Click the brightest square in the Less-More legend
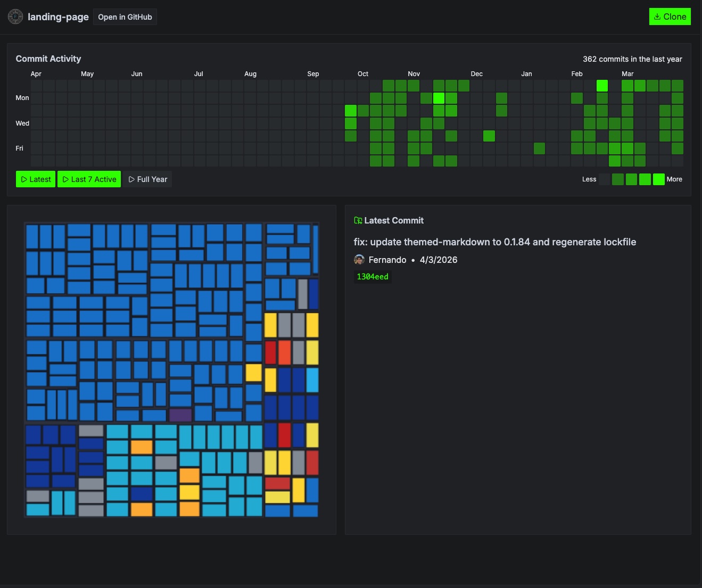This screenshot has width=702, height=588. 658,179
